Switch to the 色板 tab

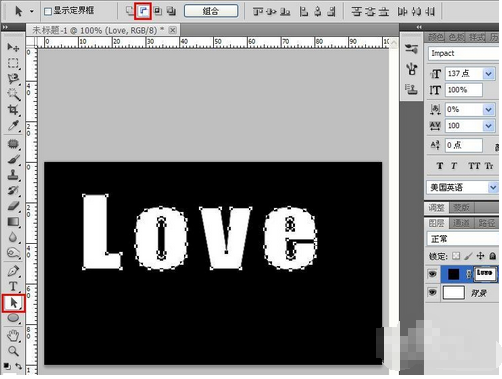[x=456, y=37]
